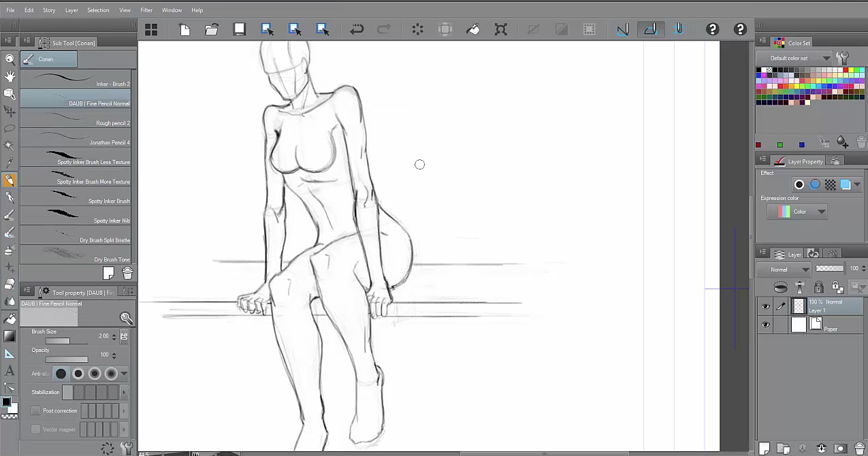Viewport: 868px width, 456px height.
Task: Select Inker - Brush 2 sub tool
Action: 76,80
